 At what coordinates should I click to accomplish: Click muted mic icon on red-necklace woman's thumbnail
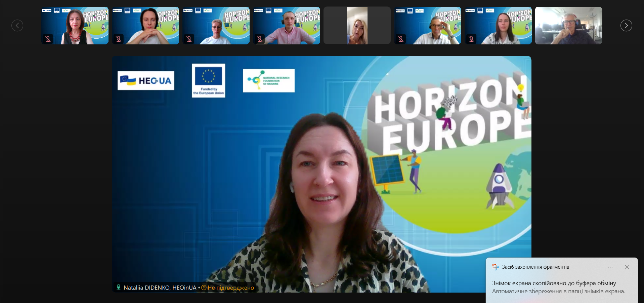48,39
